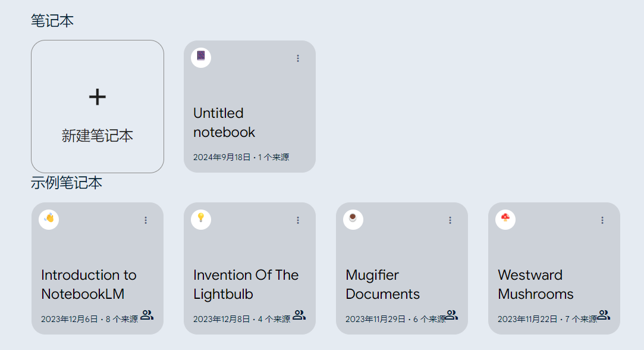The width and height of the screenshot is (644, 350).
Task: Click the coffee mug emoji icon
Action: pos(353,219)
